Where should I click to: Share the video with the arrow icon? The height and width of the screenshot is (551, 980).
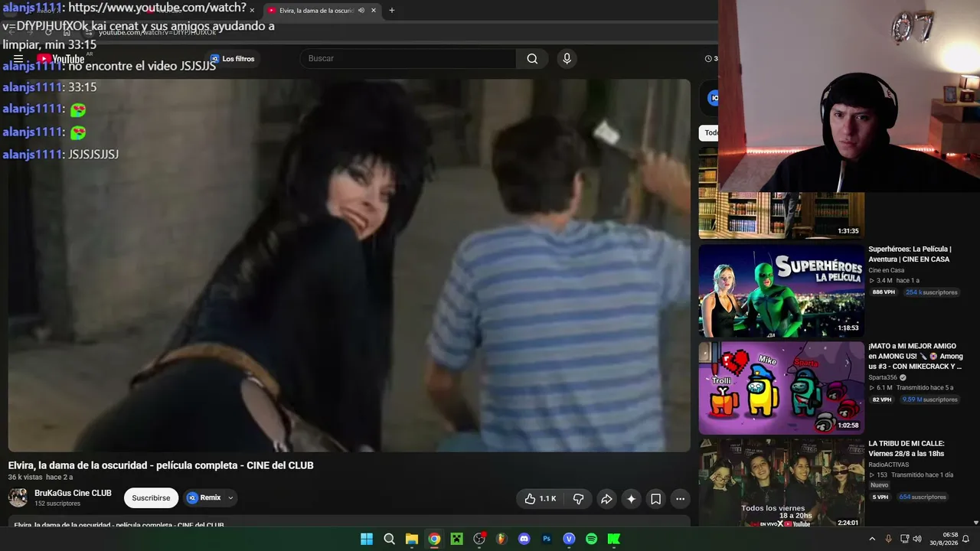606,499
